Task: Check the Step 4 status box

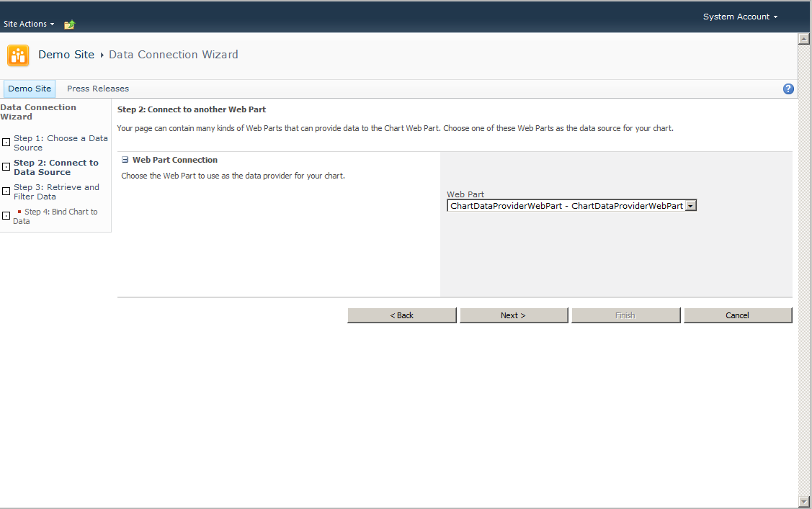Action: pos(6,215)
